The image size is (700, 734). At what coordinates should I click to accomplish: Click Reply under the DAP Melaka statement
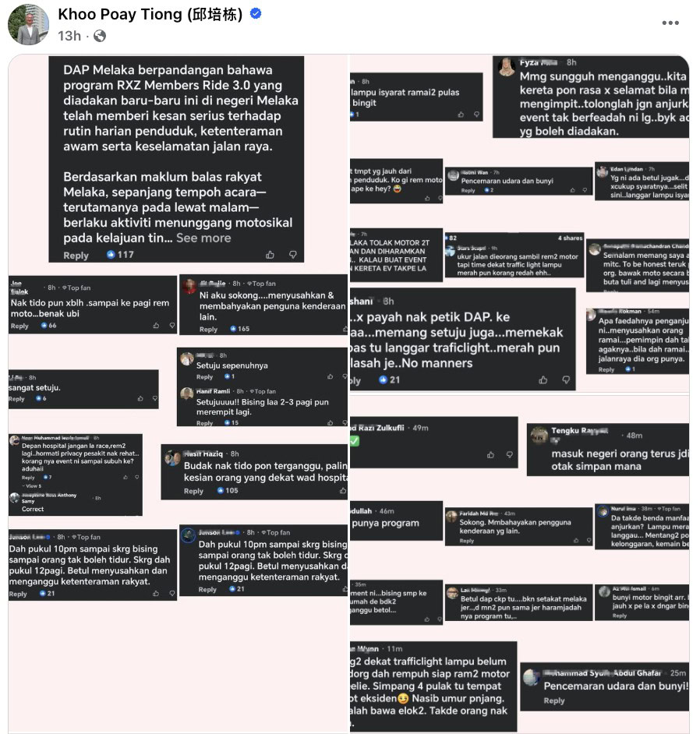(x=76, y=256)
